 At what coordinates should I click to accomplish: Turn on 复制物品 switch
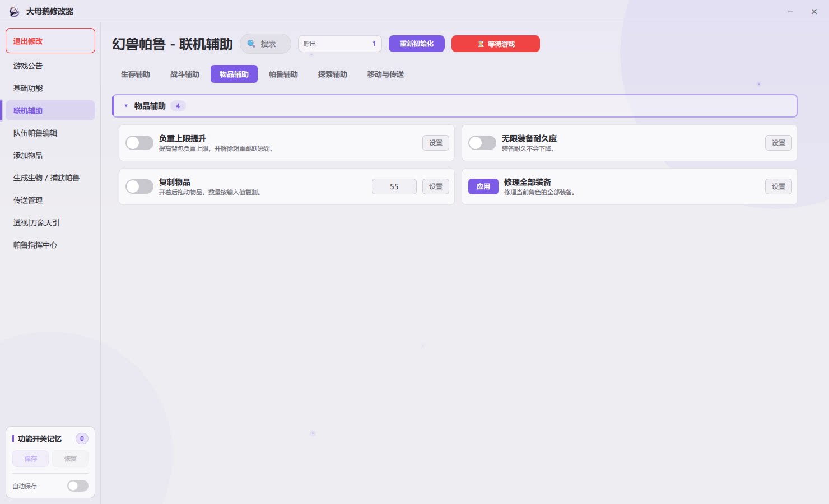click(x=139, y=186)
